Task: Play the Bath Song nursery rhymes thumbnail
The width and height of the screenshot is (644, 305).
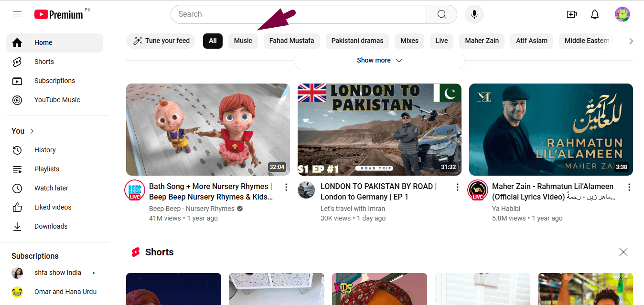Action: coord(208,129)
